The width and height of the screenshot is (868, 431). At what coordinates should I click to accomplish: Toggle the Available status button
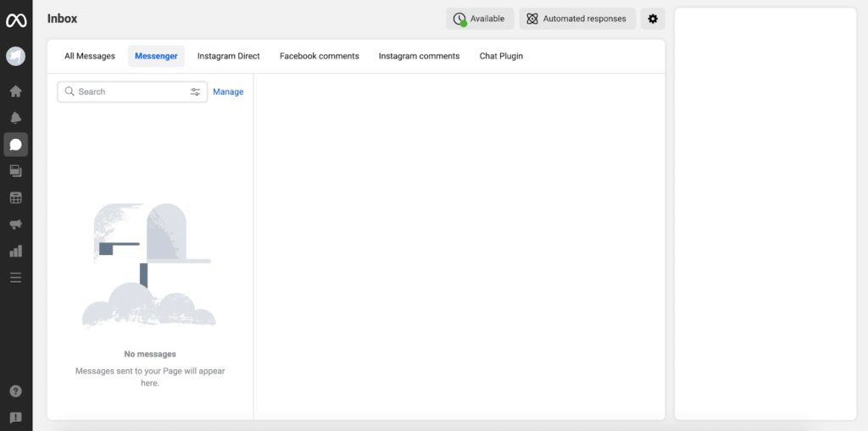coord(480,19)
